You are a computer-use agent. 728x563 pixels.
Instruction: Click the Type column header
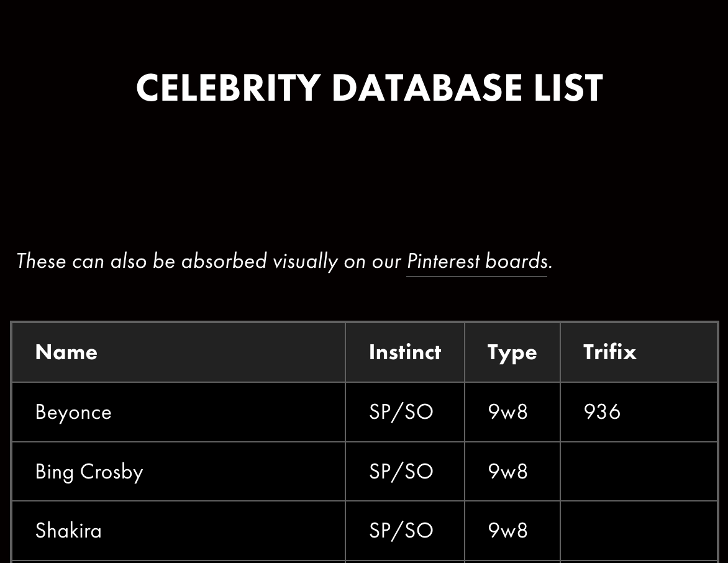click(x=512, y=352)
